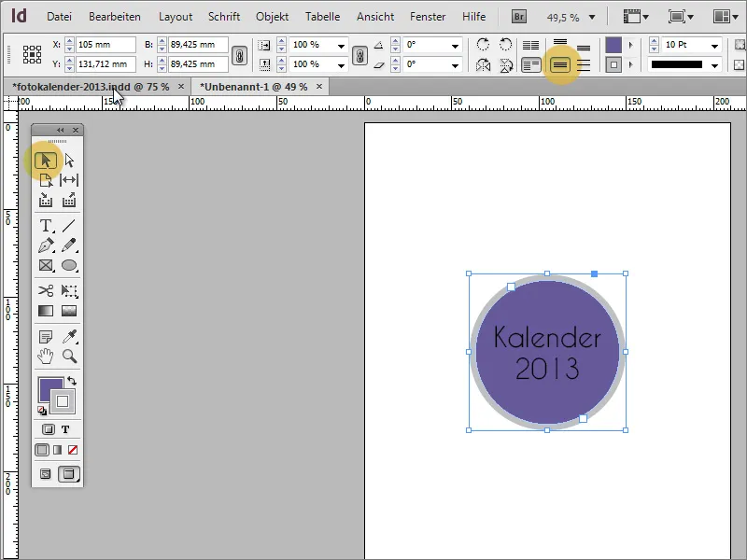Click the X position field 105 mm
Viewport: 747px width, 560px height.
(106, 45)
